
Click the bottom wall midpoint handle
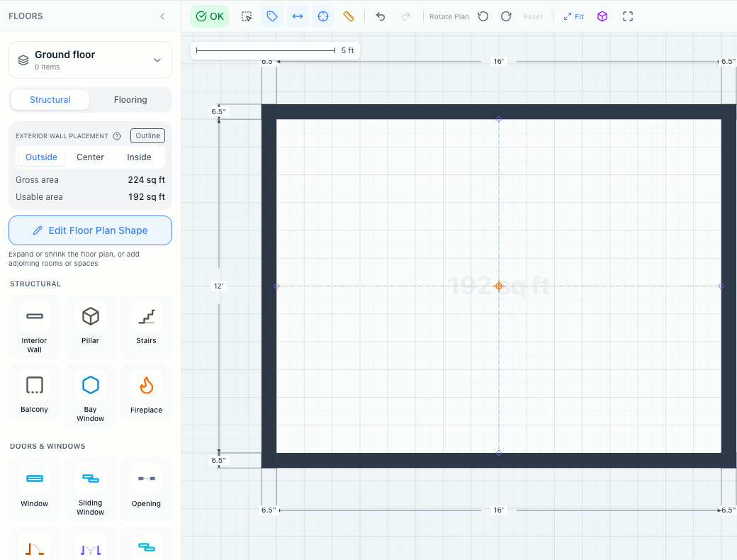coord(499,453)
